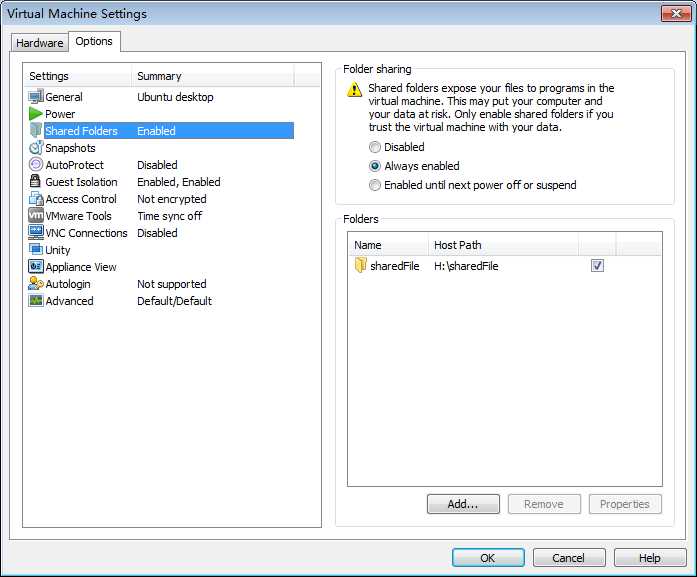Click the H:\sharedFile host path
This screenshot has height=577, width=697.
click(466, 266)
